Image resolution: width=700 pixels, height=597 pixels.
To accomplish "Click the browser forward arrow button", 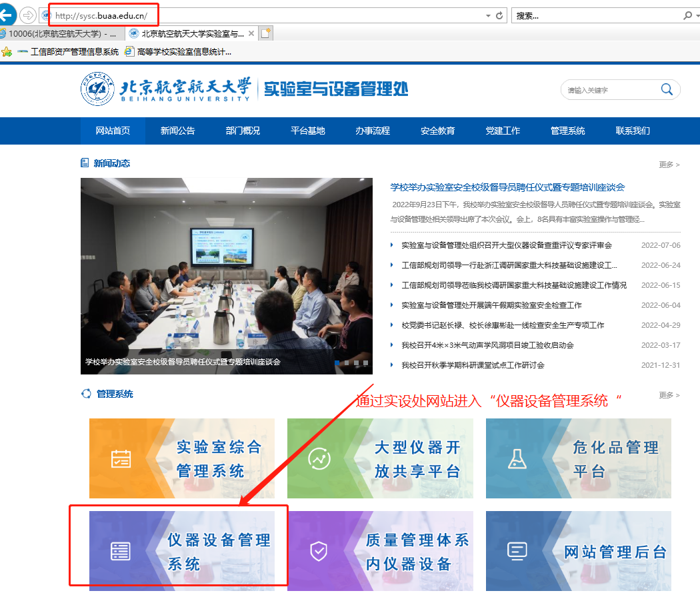I will (28, 15).
